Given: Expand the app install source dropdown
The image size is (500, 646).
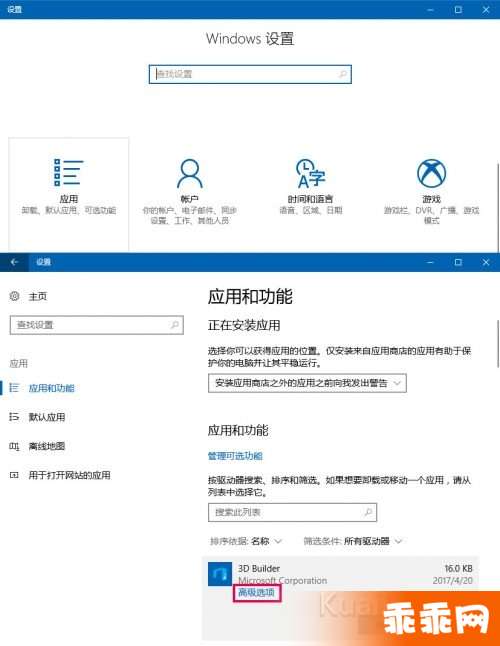Looking at the screenshot, I should click(x=307, y=383).
